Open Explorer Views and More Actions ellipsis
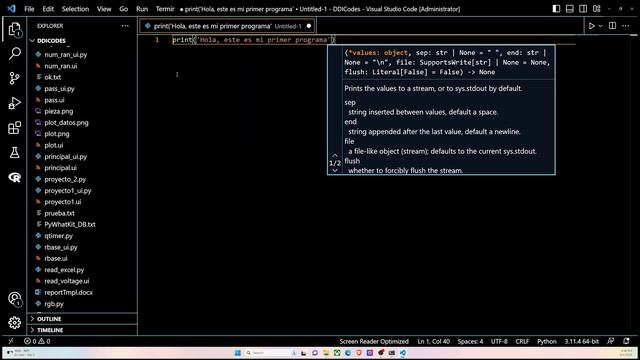 click(x=125, y=26)
